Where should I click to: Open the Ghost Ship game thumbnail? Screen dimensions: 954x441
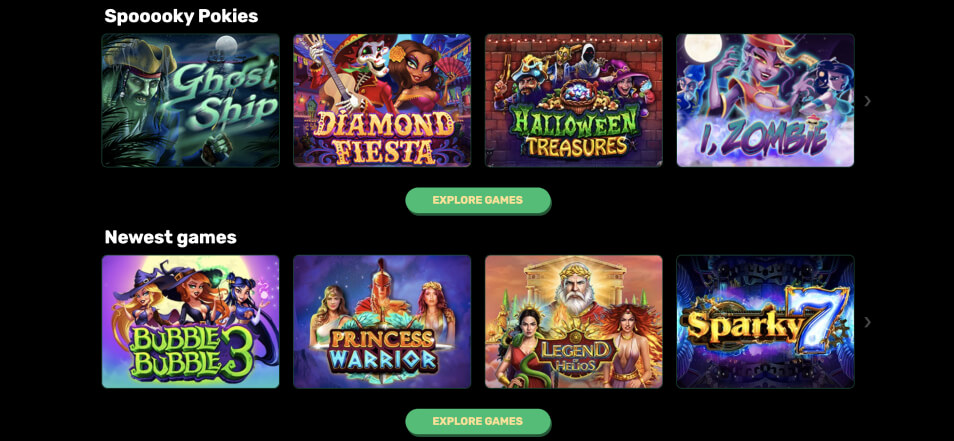point(190,100)
